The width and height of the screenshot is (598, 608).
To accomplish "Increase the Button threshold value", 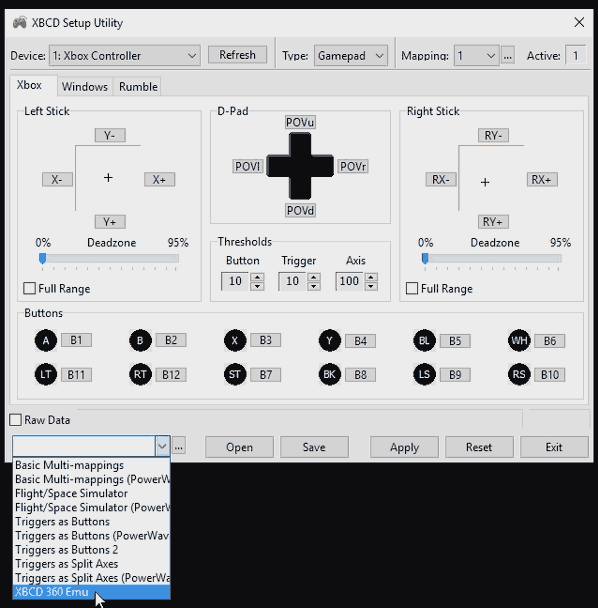I will pos(258,277).
